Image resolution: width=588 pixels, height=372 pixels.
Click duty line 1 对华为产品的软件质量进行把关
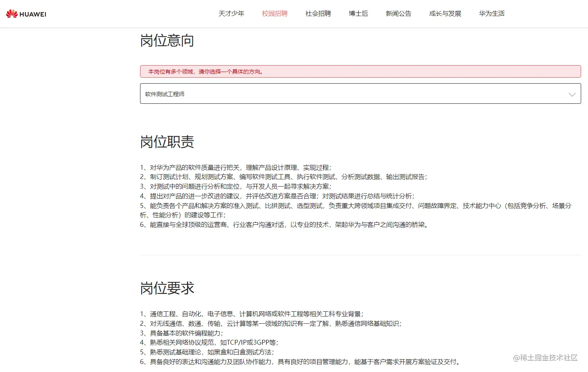(x=236, y=167)
